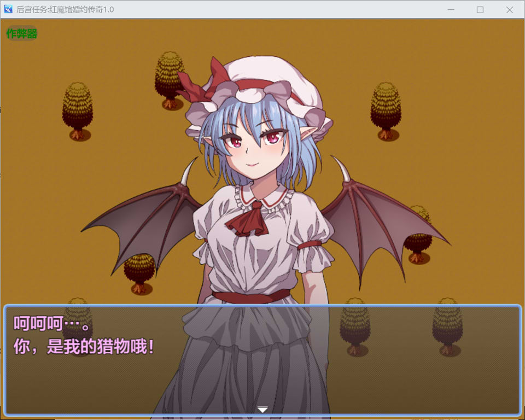525x420 pixels.
Task: Click the dialogue line 呵呵呵…。
Action: pyautogui.click(x=51, y=324)
